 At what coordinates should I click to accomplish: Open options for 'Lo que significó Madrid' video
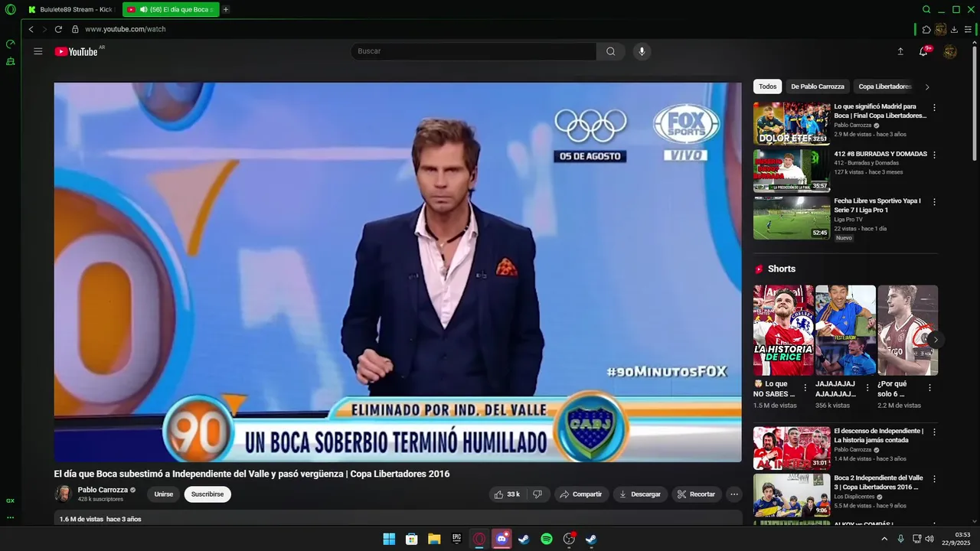pos(933,108)
